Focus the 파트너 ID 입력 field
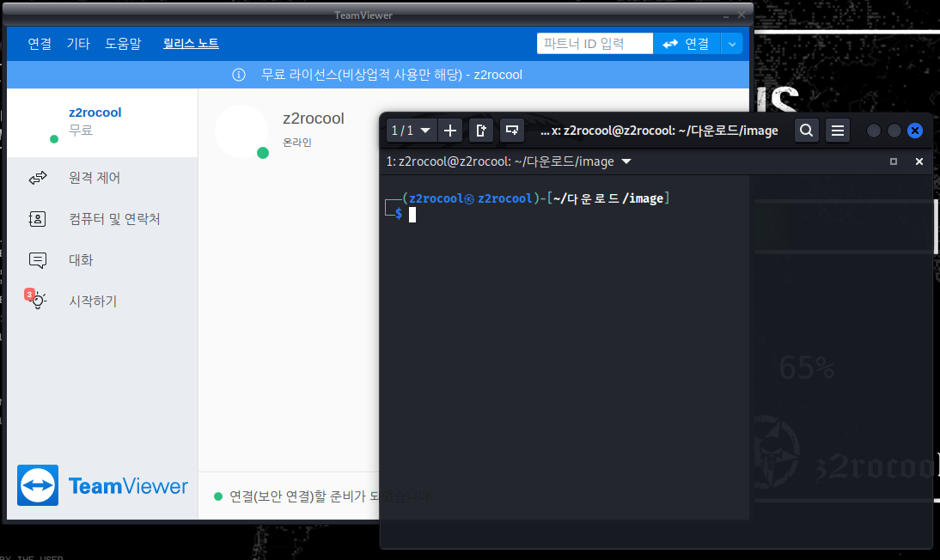This screenshot has height=560, width=940. pos(594,44)
